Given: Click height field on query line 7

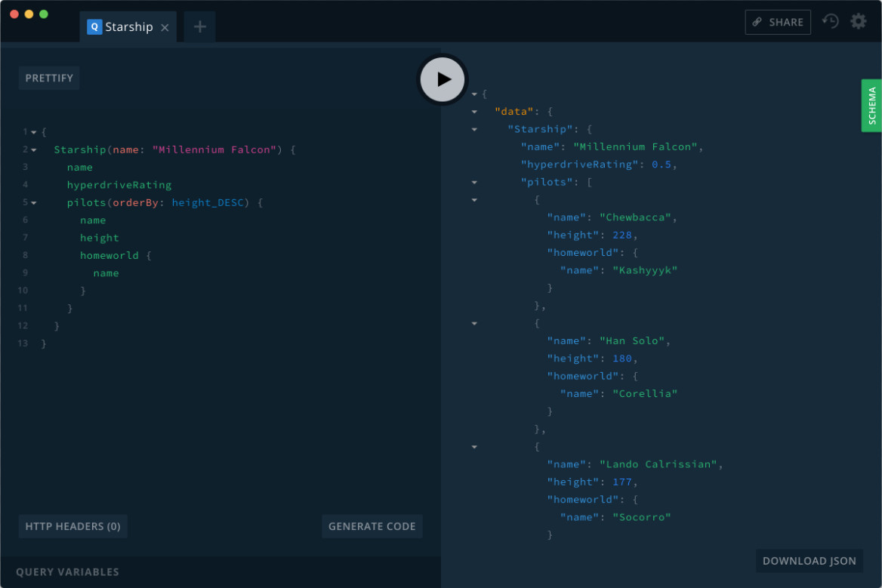Looking at the screenshot, I should point(99,238).
